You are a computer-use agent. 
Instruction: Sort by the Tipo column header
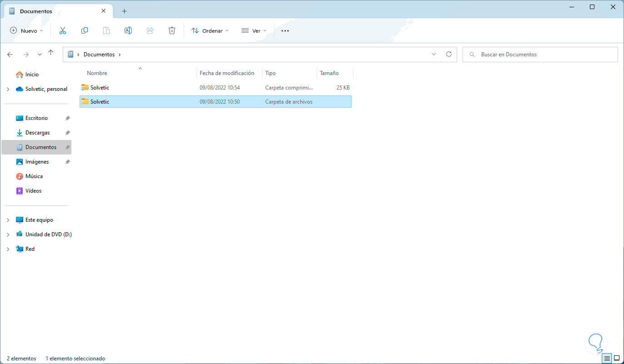(271, 73)
